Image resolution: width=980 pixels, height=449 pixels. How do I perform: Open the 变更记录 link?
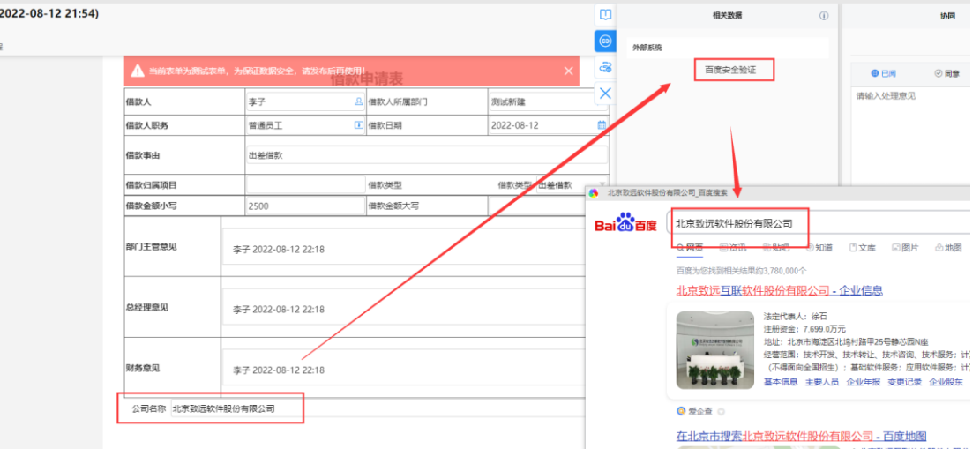(904, 382)
